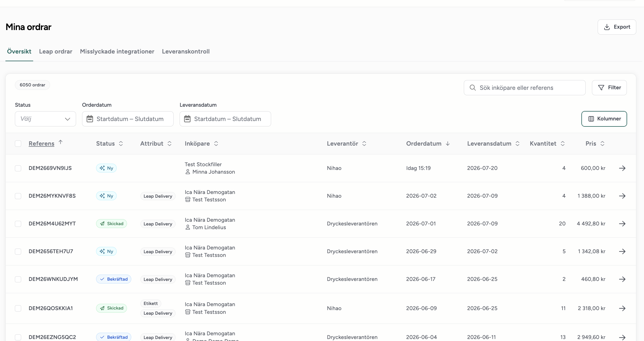
Task: Open order DEM26WNKUDJYM via its arrow icon
Action: pyautogui.click(x=622, y=279)
